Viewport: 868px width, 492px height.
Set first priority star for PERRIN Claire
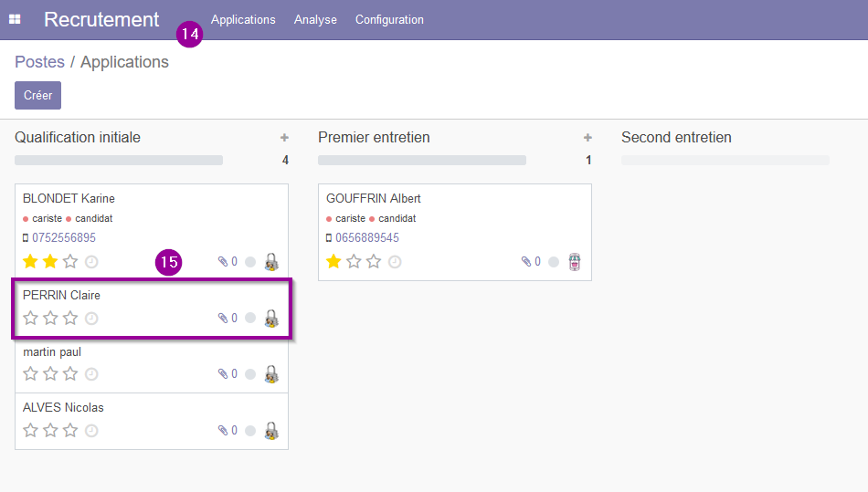(30, 318)
